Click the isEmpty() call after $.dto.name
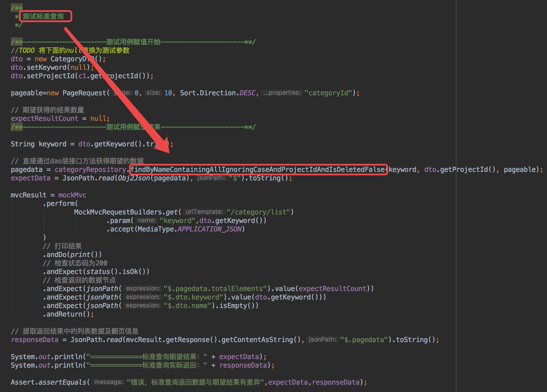The image size is (547, 392). [236, 306]
